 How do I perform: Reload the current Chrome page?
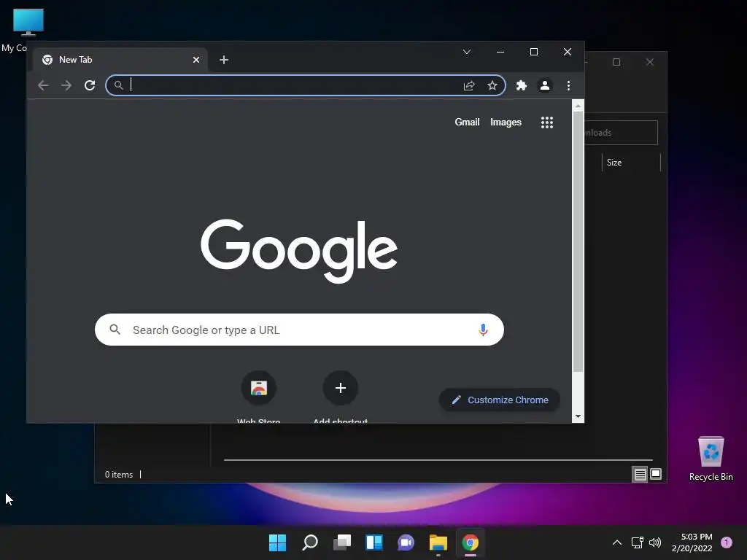(90, 86)
